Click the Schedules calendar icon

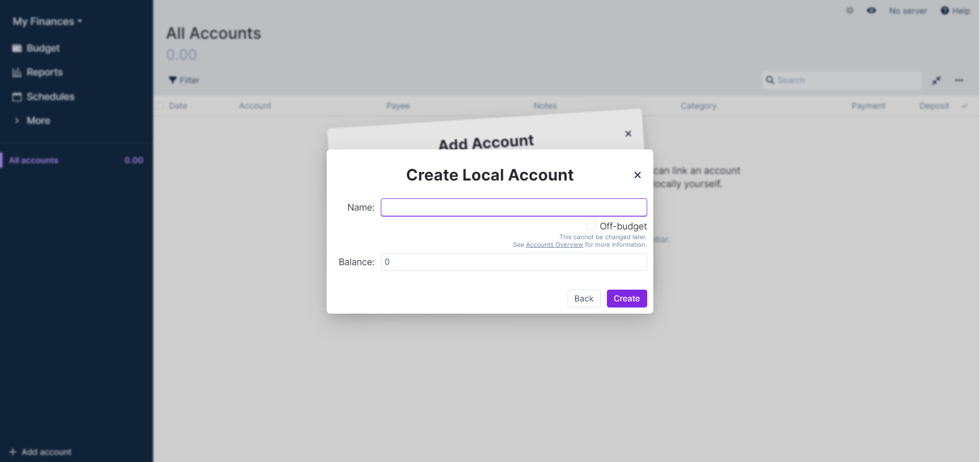(x=17, y=97)
